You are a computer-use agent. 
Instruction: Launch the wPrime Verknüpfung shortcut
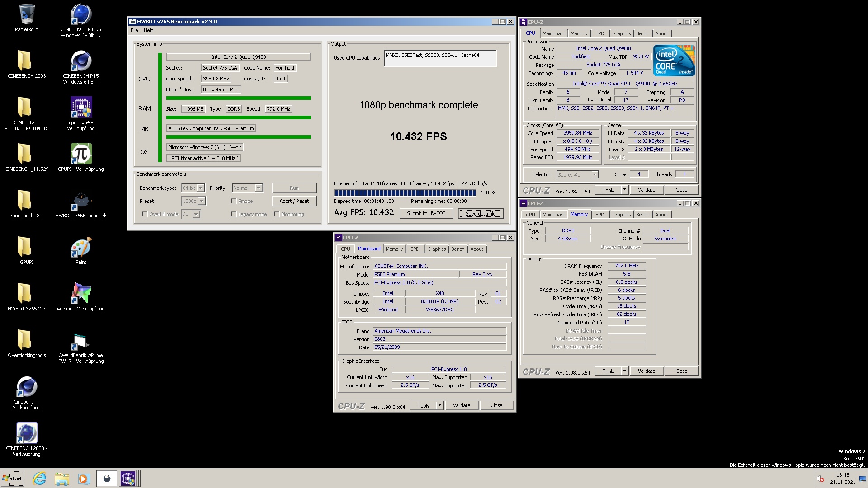coord(80,297)
